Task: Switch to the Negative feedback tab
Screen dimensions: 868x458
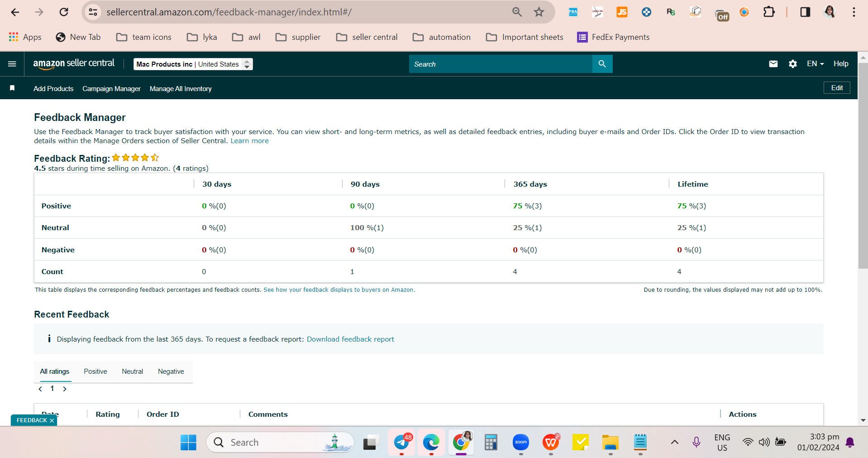Action: pos(171,371)
